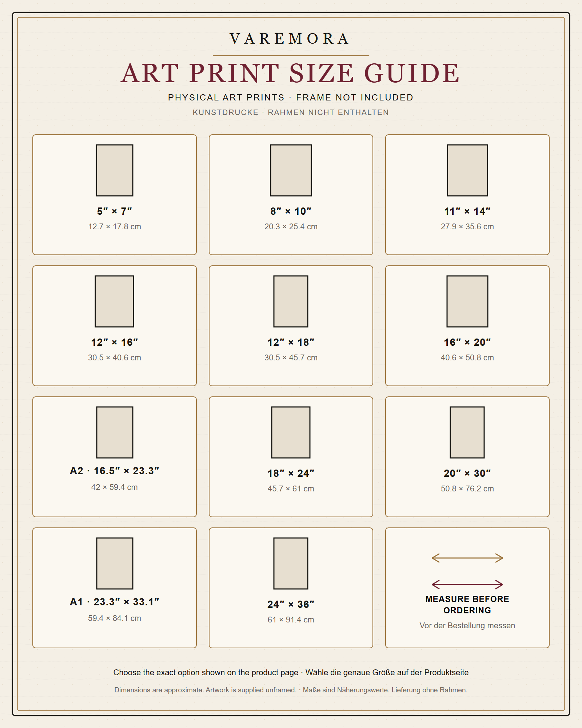582x728 pixels.
Task: Click the 8″ × 10″ print rectangle icon
Action: point(291,170)
